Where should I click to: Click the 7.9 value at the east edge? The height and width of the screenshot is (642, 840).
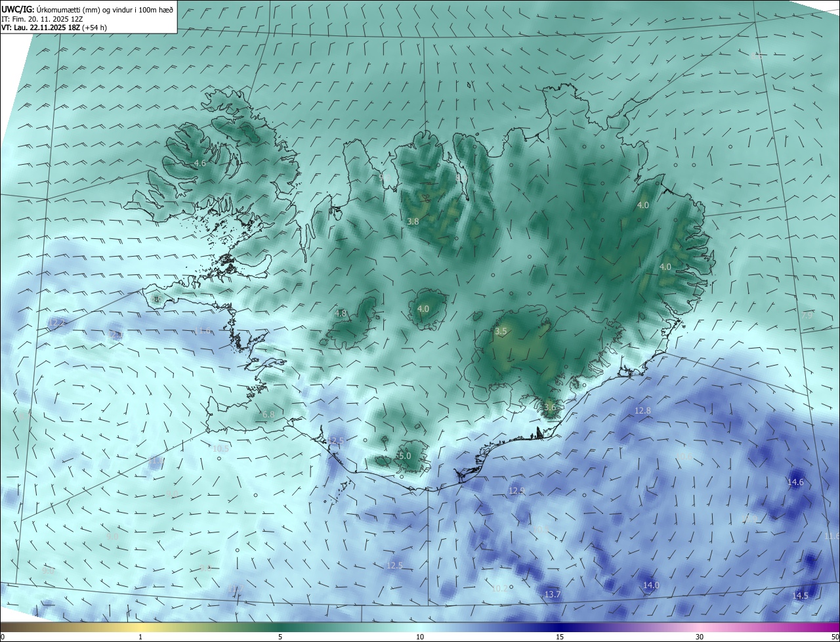point(807,315)
